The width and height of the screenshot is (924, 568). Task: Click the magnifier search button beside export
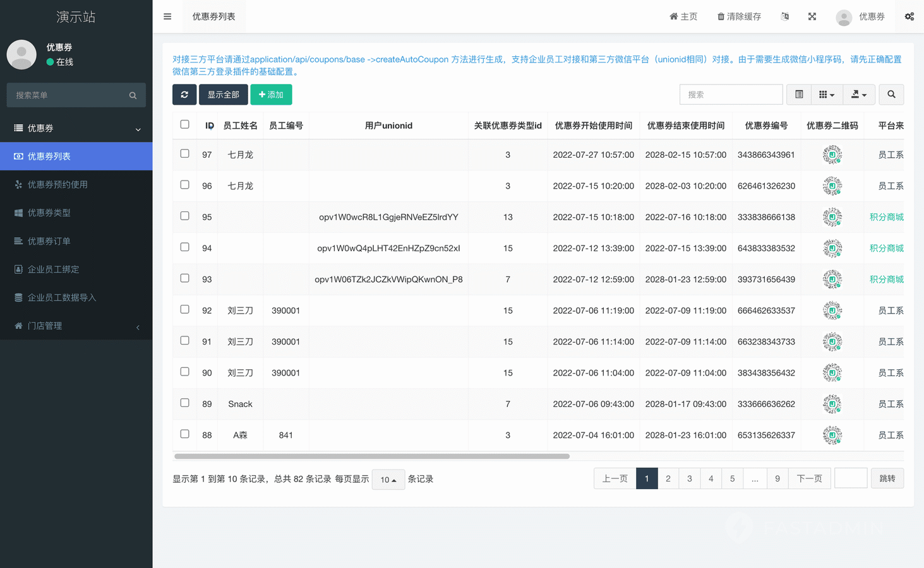point(891,95)
